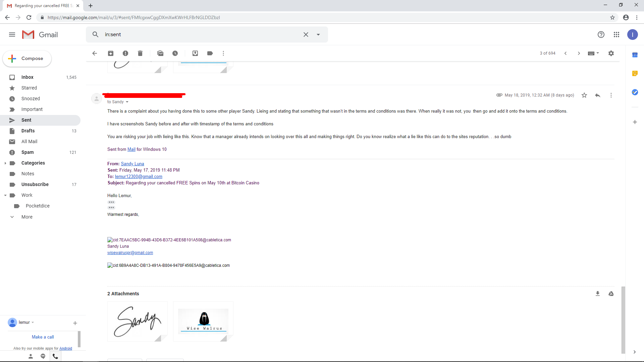This screenshot has height=362, width=644.
Task: Go to older conversation
Action: pyautogui.click(x=579, y=53)
